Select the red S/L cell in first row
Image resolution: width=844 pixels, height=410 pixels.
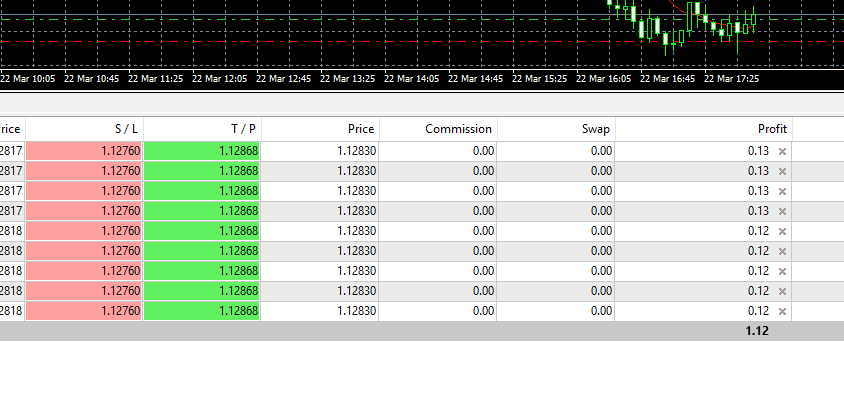tap(85, 151)
